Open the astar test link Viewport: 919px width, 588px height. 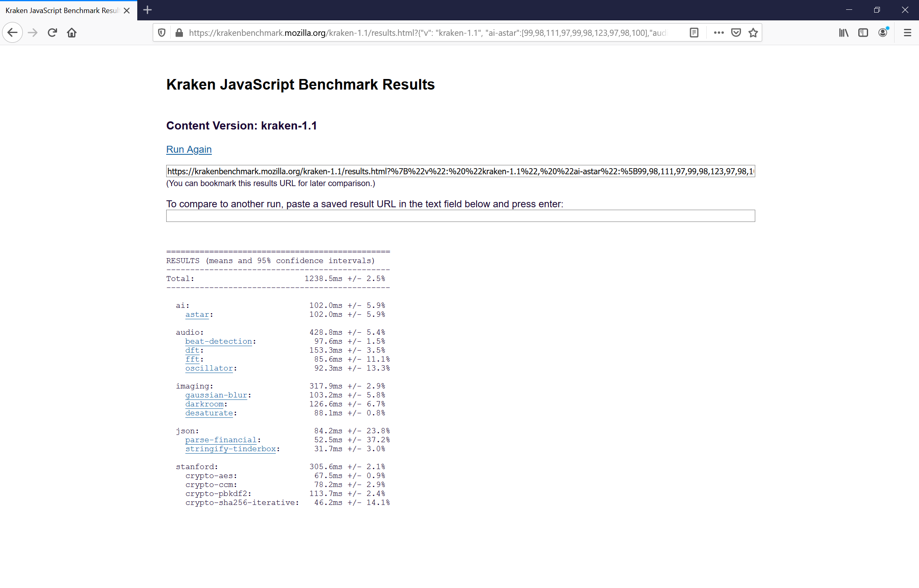(197, 314)
